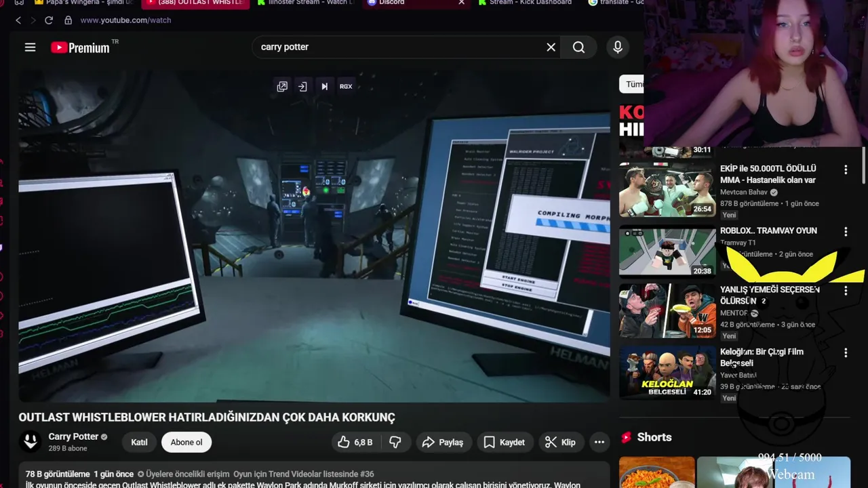Open 'Oyun için Trend Videolar listesinde #36' link
The image size is (868, 488).
(x=303, y=474)
